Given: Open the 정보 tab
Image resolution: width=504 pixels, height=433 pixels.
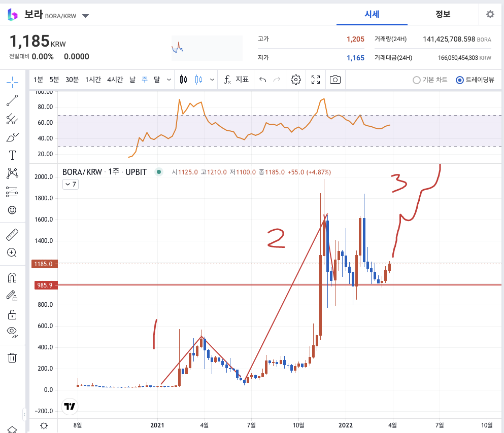Looking at the screenshot, I should (443, 14).
